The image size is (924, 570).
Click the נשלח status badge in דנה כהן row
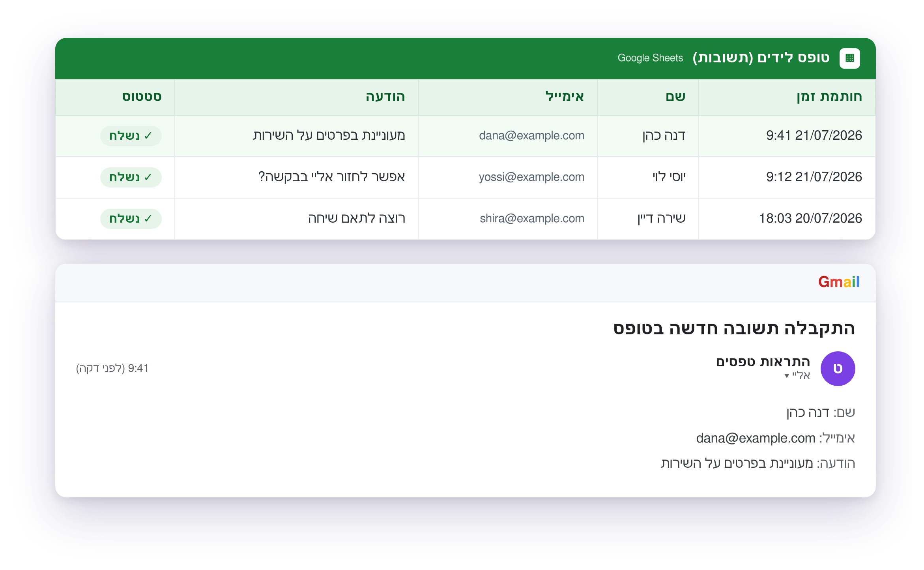[x=131, y=136]
